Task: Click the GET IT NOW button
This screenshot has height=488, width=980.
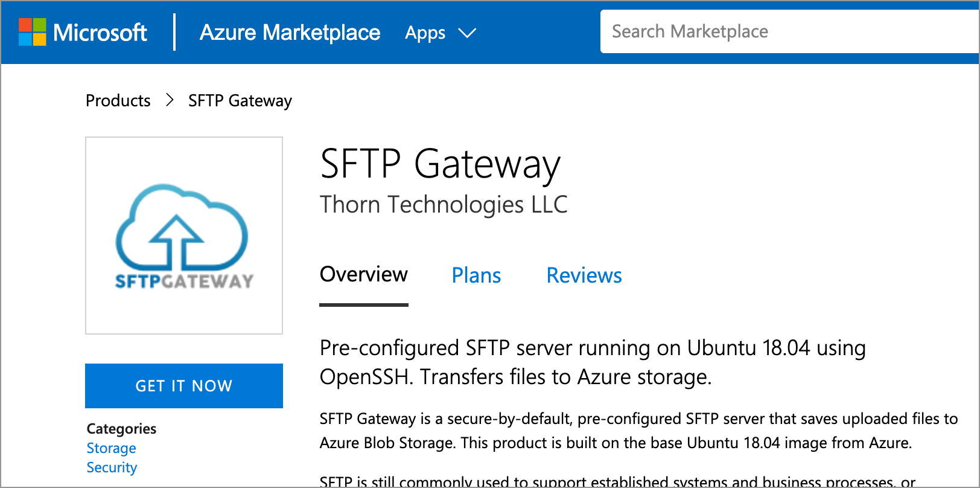Action: [183, 385]
